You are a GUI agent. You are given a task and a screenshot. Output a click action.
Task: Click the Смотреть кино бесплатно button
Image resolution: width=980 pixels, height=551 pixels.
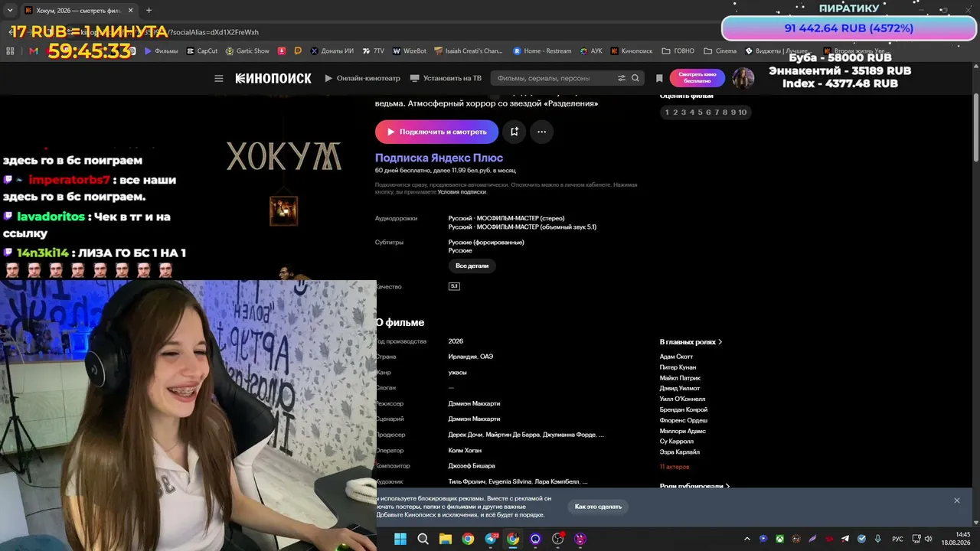click(x=697, y=78)
